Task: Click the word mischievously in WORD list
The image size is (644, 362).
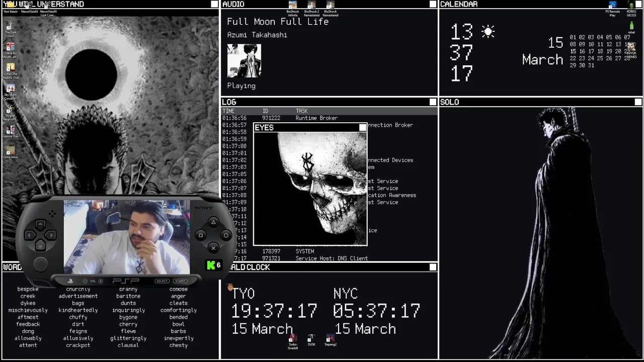Action: [28, 310]
